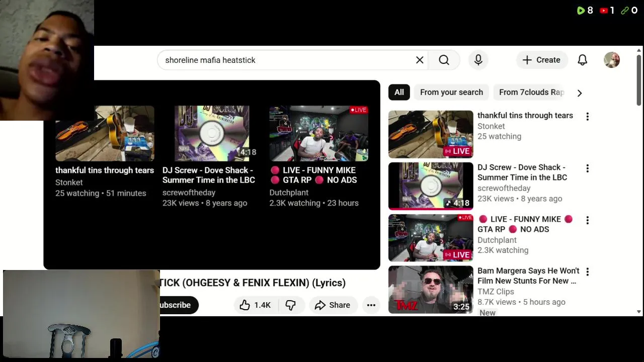
Task: Open options menu for thankful tins through tears
Action: pos(587,117)
